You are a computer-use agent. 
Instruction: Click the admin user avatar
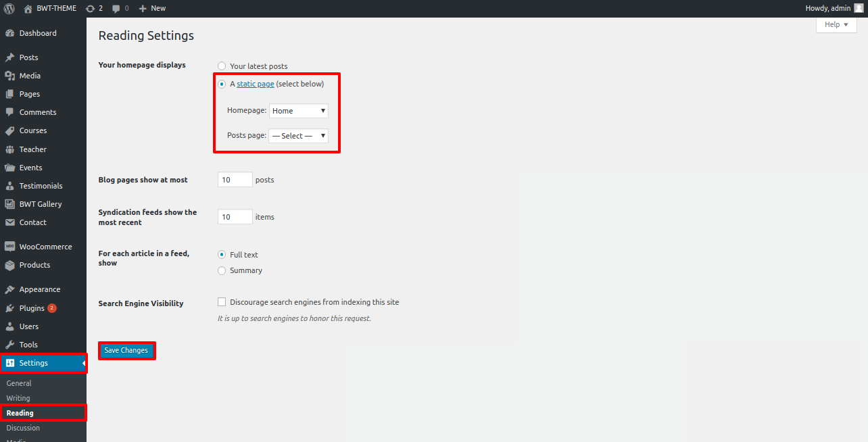click(859, 8)
